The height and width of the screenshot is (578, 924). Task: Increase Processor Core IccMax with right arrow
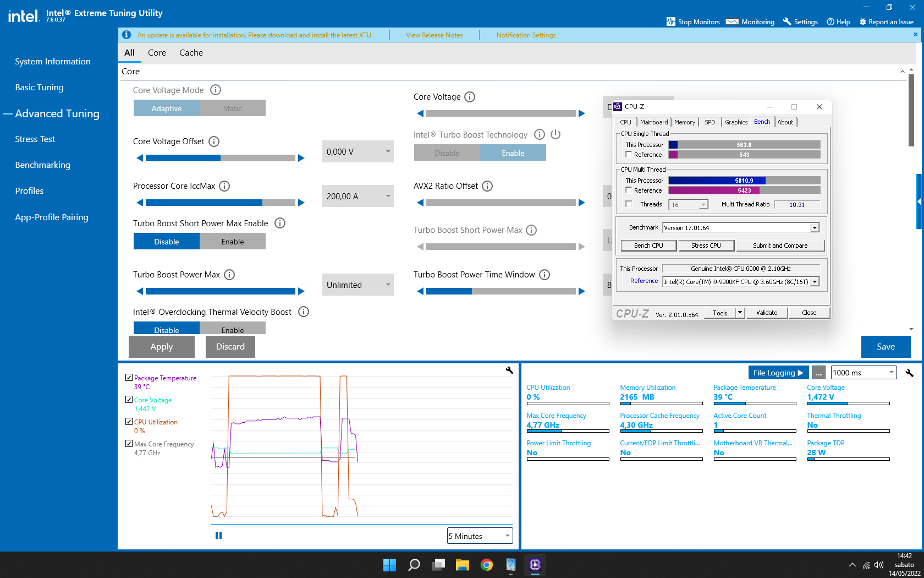coord(301,203)
